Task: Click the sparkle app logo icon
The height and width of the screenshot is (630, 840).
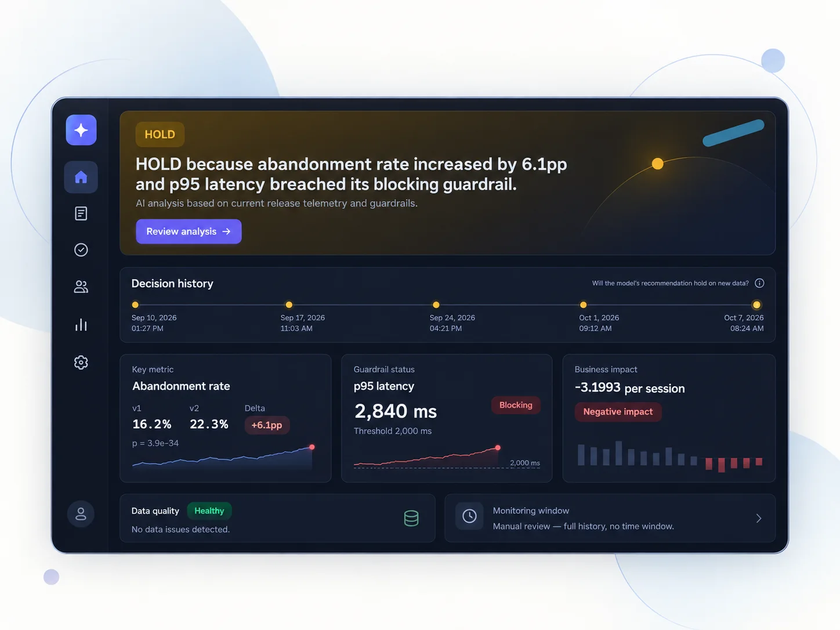Action: [x=81, y=130]
